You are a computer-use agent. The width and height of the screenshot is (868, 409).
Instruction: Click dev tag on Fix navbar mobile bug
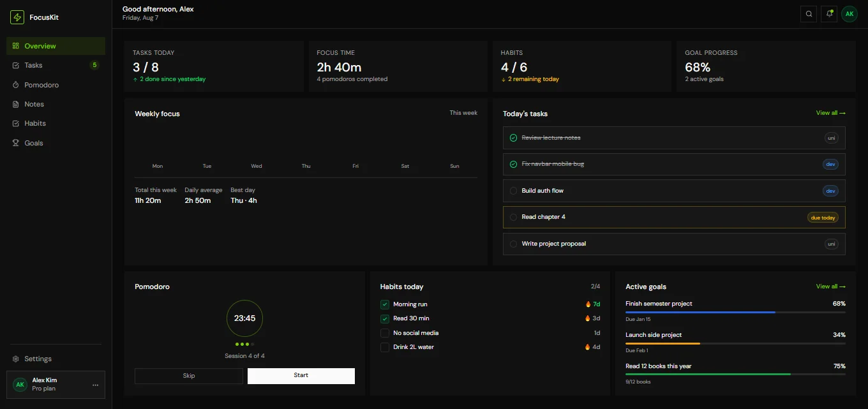point(830,164)
